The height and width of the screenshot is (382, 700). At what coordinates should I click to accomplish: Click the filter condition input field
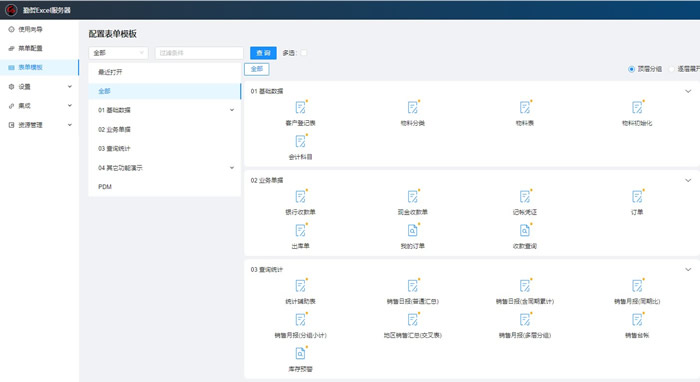tap(199, 53)
